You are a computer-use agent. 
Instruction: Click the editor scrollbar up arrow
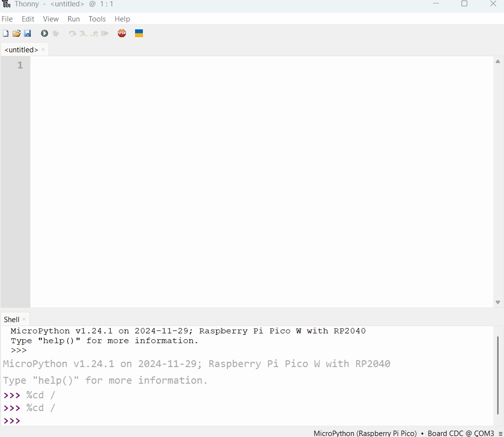click(498, 61)
